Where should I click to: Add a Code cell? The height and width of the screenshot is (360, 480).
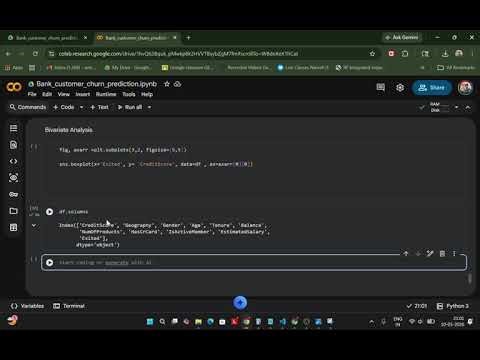[x=64, y=107]
